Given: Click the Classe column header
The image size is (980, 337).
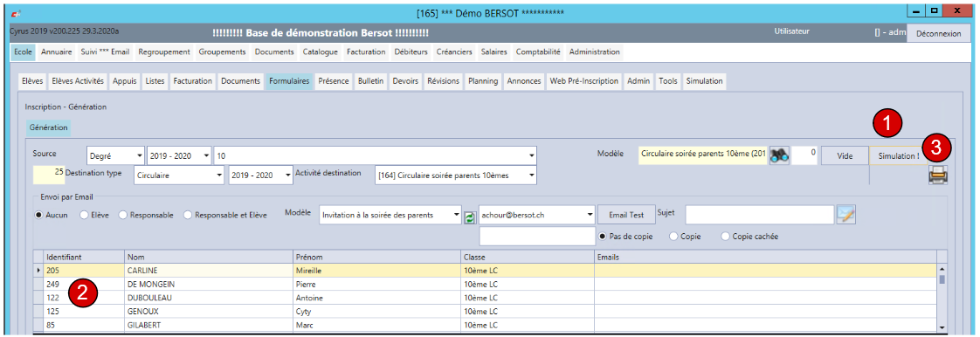Looking at the screenshot, I should coord(528,257).
